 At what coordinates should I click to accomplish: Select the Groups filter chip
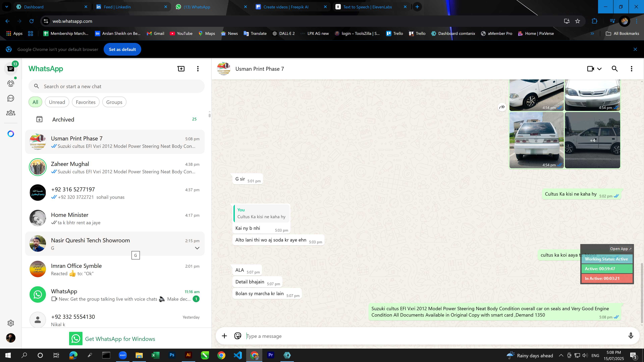click(x=114, y=102)
